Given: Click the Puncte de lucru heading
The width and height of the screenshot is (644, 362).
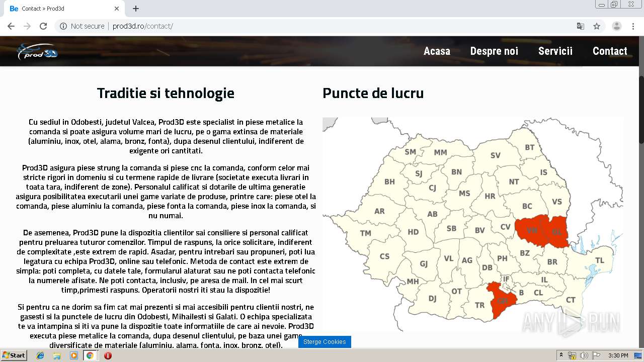Looking at the screenshot, I should click(x=373, y=93).
